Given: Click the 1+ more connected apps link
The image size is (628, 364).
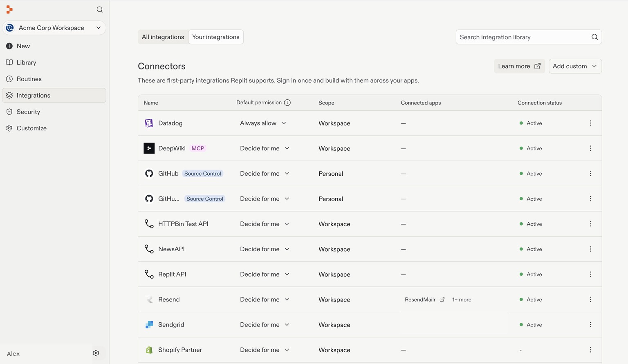Looking at the screenshot, I should pos(462,299).
